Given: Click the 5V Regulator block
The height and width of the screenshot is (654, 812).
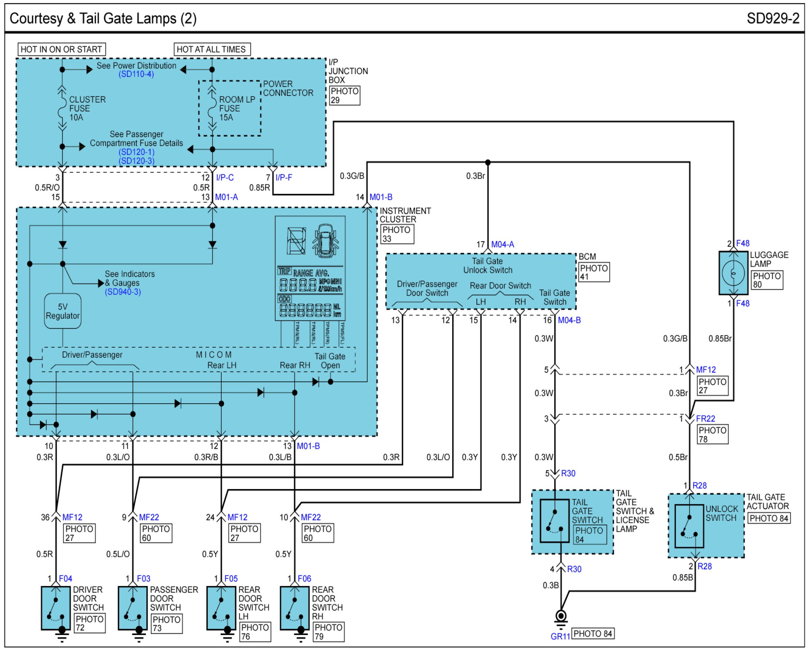Looking at the screenshot, I should click(x=62, y=311).
